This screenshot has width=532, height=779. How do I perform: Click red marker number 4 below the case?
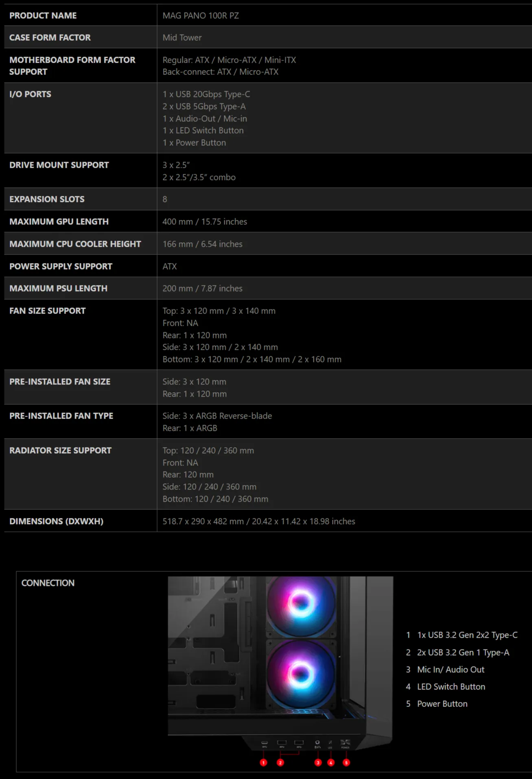click(x=331, y=762)
